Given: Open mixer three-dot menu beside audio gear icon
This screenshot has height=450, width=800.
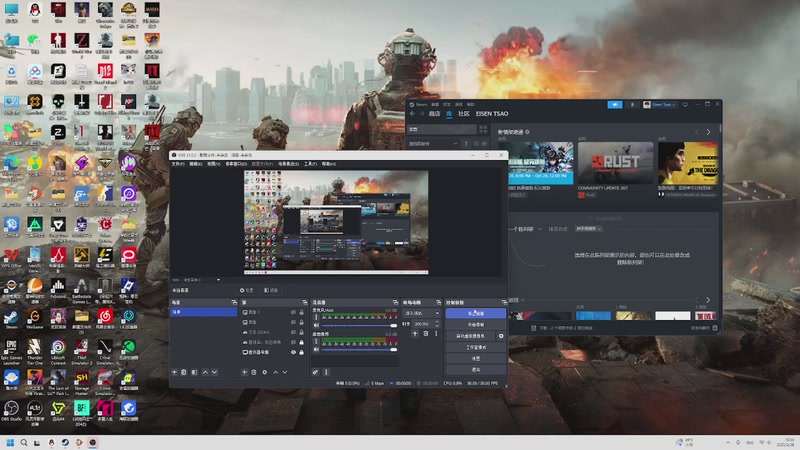Looking at the screenshot, I should coord(326,372).
